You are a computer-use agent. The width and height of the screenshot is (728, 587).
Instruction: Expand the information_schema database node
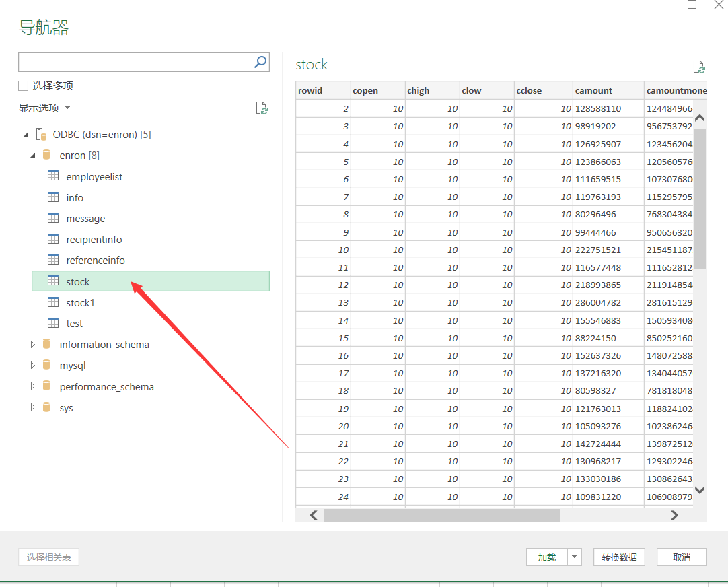click(32, 345)
